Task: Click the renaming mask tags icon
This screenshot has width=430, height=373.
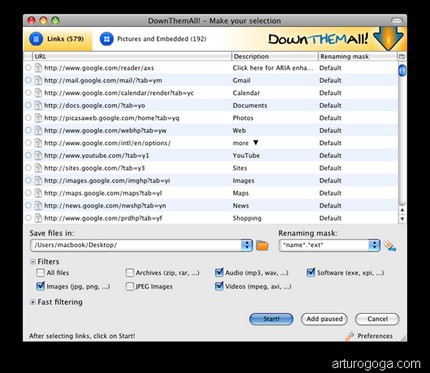Action: click(x=390, y=246)
